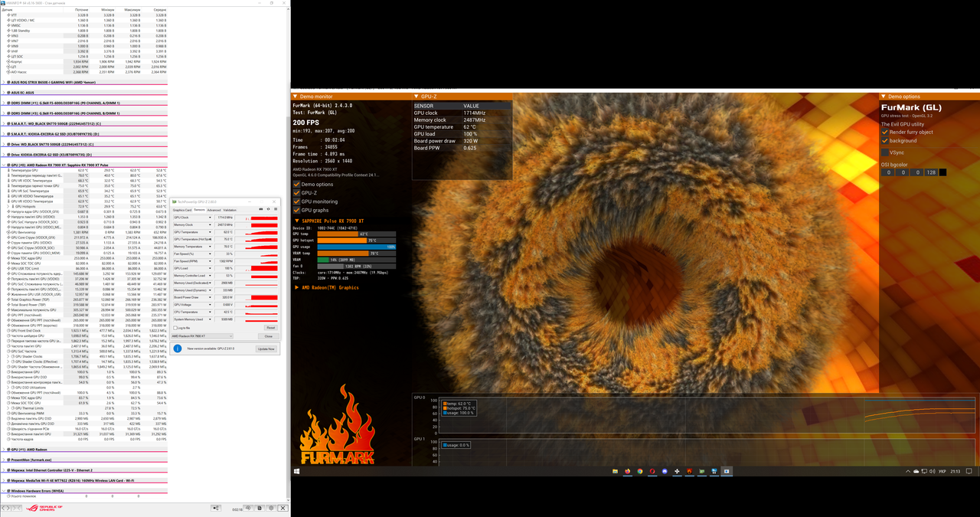
Task: Open GPU Clock sensor dropdown
Action: (210, 218)
